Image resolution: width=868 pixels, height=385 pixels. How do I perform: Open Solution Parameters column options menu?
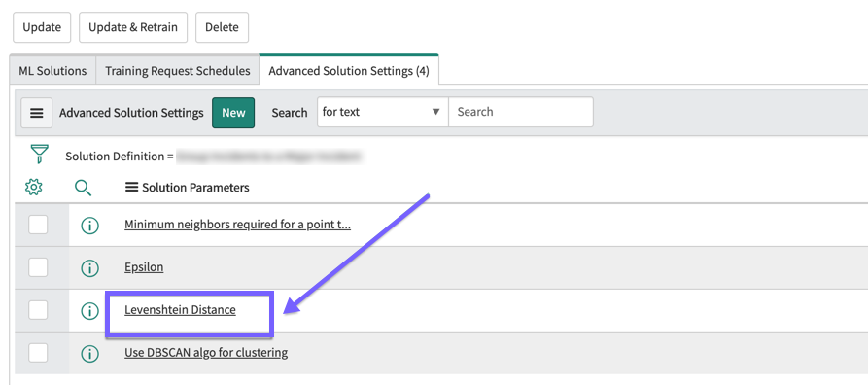point(132,188)
